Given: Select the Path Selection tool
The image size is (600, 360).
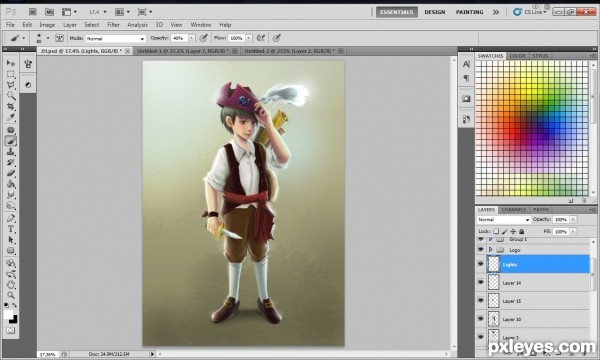Looking at the screenshot, I should tap(11, 240).
